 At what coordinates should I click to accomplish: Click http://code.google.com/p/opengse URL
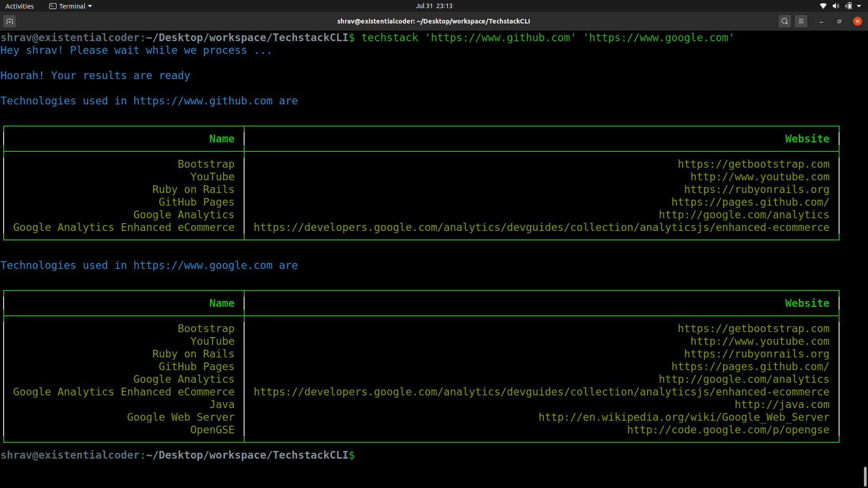point(728,430)
